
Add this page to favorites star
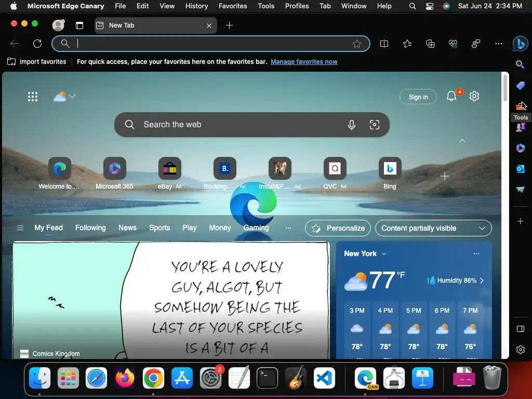click(x=356, y=44)
